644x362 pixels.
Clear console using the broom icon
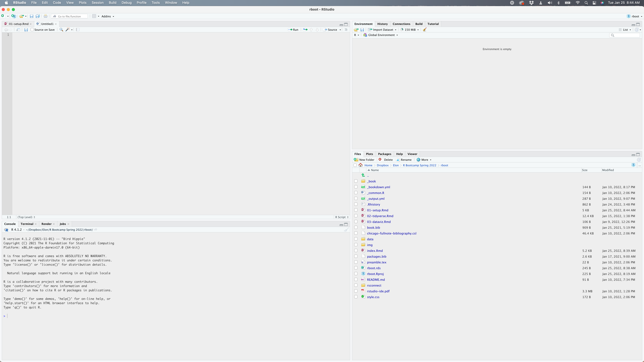point(346,230)
